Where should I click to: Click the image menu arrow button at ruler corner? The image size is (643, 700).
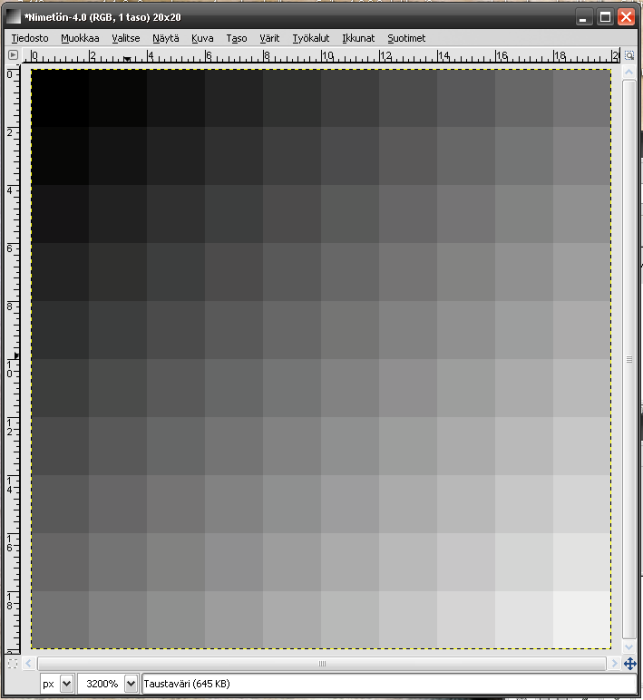[13, 55]
